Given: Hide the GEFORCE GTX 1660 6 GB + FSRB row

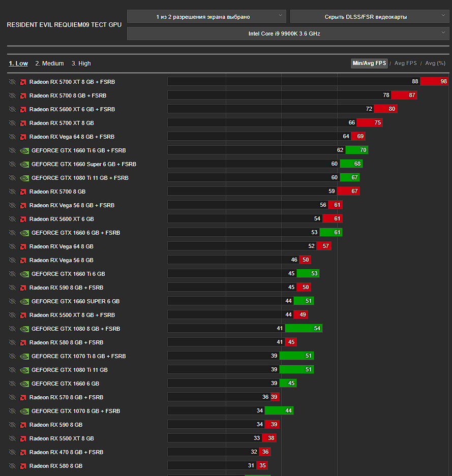Looking at the screenshot, I should pos(12,233).
